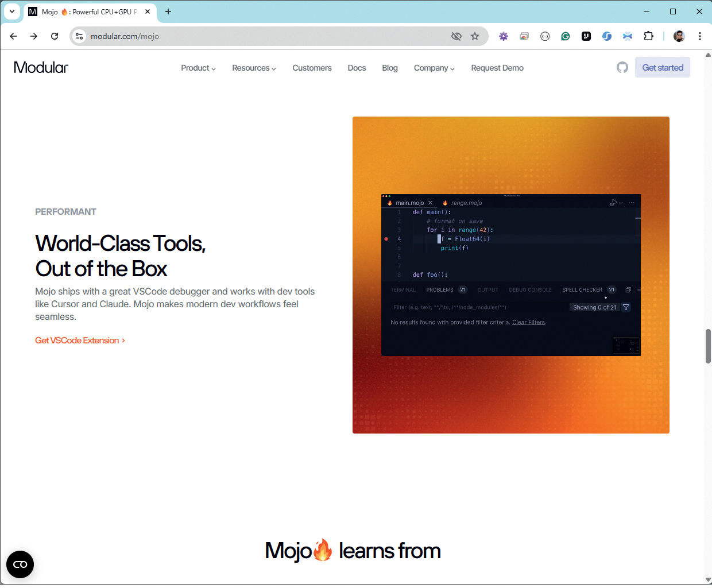This screenshot has width=712, height=588.
Task: Click the page vertical scrollbar thumb
Action: [708, 346]
